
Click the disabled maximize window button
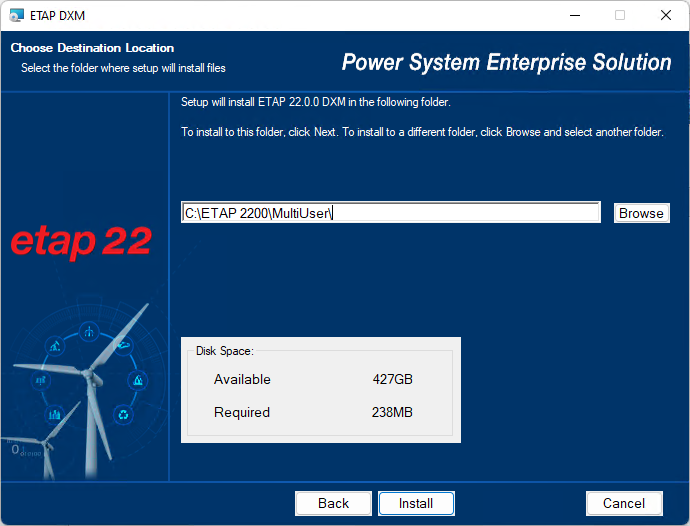click(x=620, y=15)
